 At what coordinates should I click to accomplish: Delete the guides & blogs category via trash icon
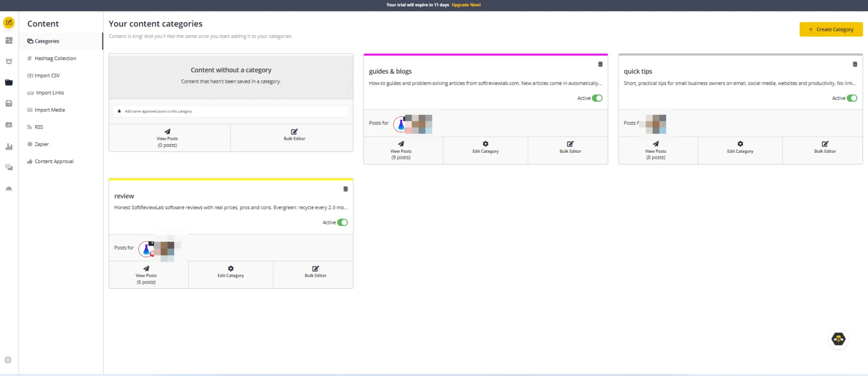600,64
